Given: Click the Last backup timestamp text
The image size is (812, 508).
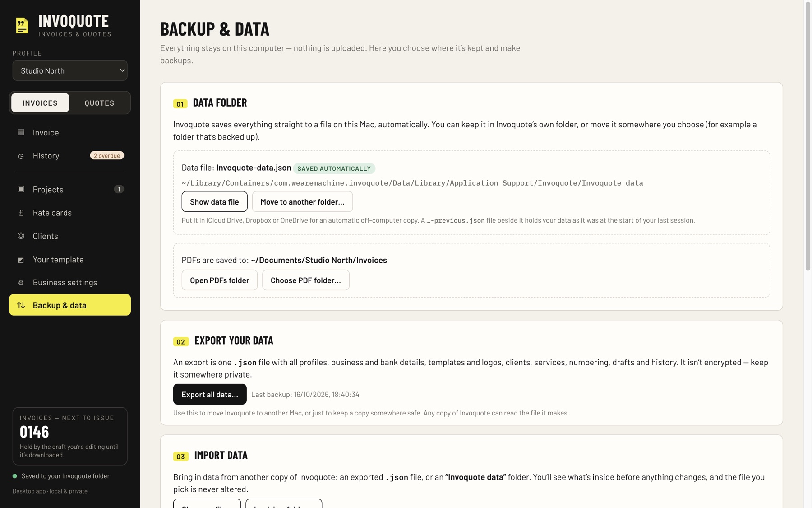Looking at the screenshot, I should click(305, 395).
